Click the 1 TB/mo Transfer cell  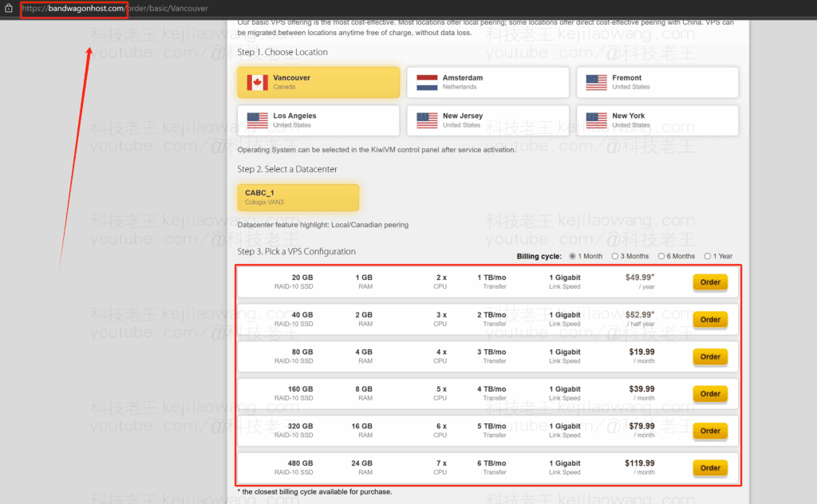[491, 282]
